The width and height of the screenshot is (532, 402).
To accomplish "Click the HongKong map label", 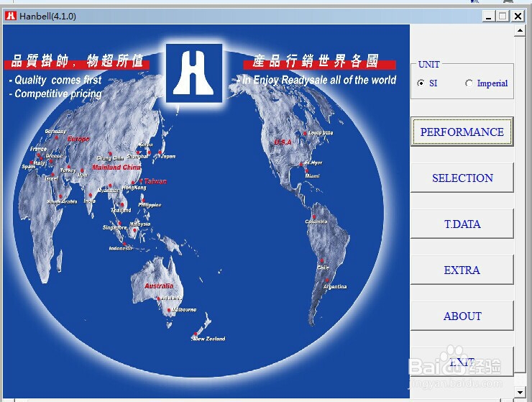I will [134, 188].
